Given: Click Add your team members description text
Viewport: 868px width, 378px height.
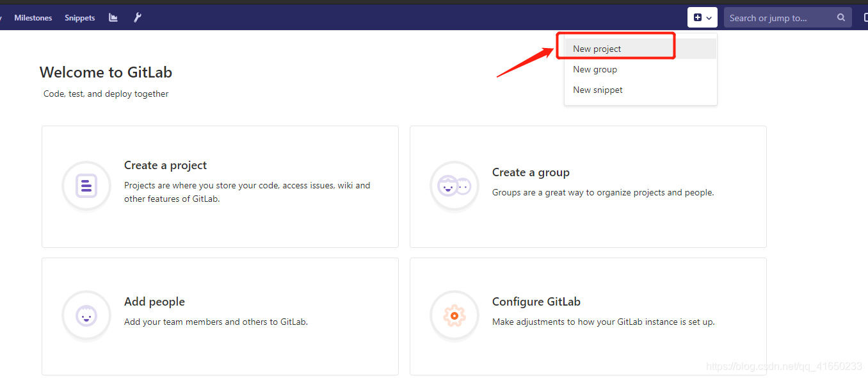Looking at the screenshot, I should pyautogui.click(x=216, y=322).
